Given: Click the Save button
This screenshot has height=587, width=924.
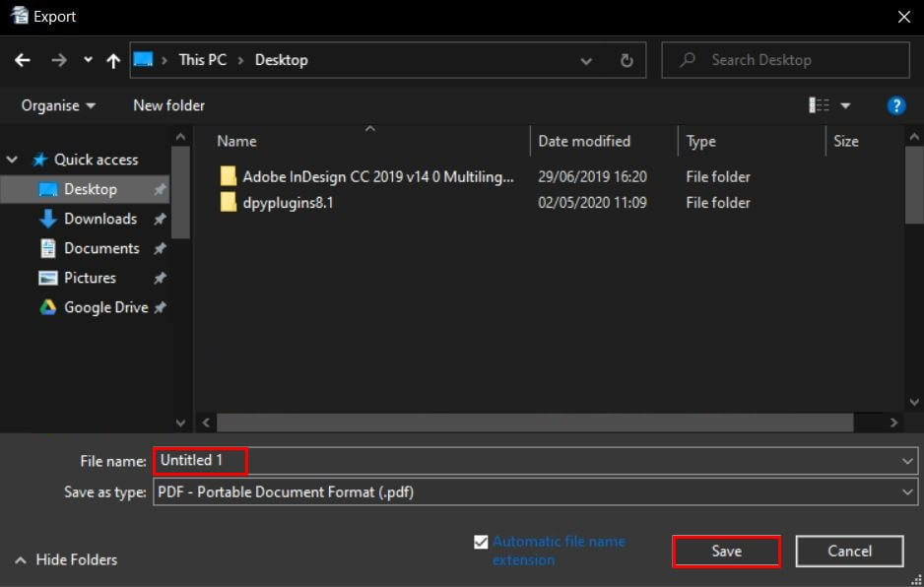Looking at the screenshot, I should coord(726,551).
